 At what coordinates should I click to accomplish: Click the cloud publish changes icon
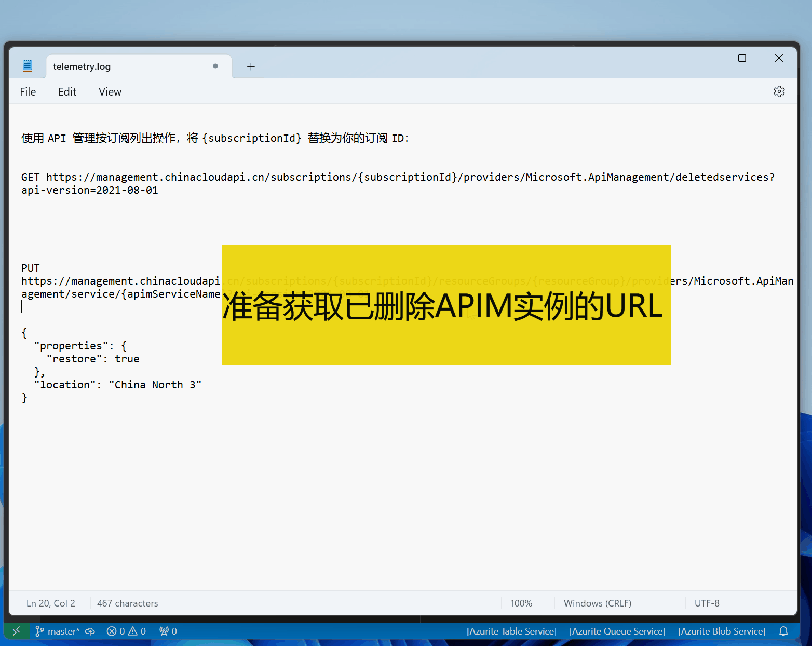click(90, 631)
